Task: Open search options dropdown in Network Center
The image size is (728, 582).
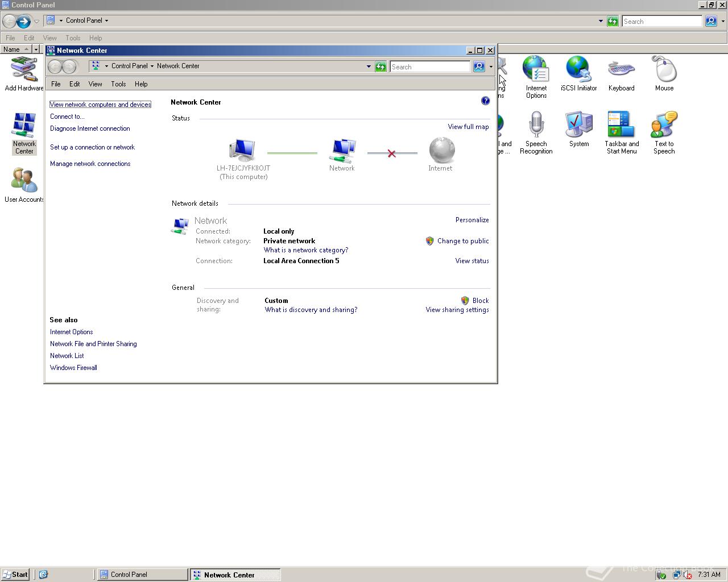Action: click(x=491, y=66)
